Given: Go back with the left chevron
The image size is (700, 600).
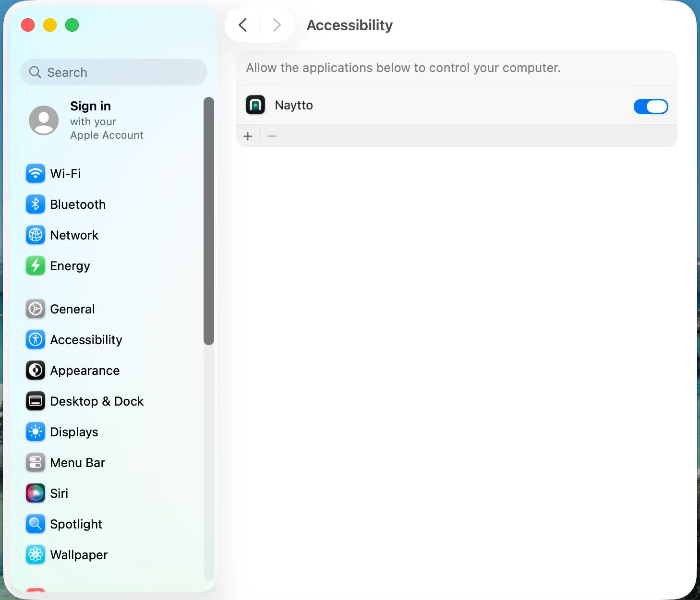Looking at the screenshot, I should (x=243, y=25).
